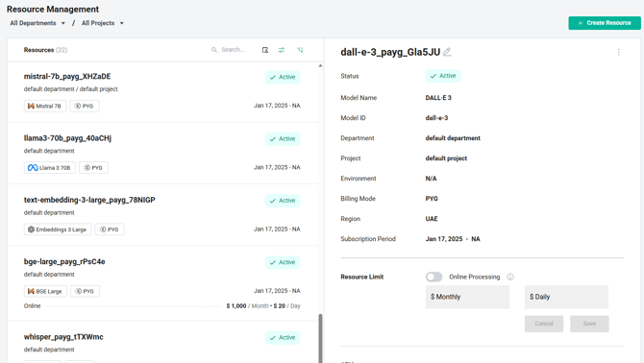Image resolution: width=644 pixels, height=363 pixels.
Task: Click the $ 20 / Day limit text
Action: click(x=286, y=306)
